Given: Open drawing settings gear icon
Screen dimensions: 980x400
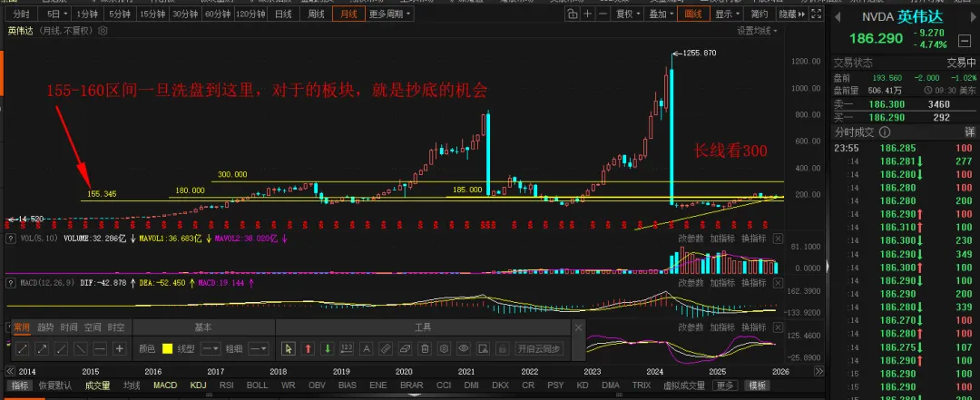Looking at the screenshot, I should 444,348.
